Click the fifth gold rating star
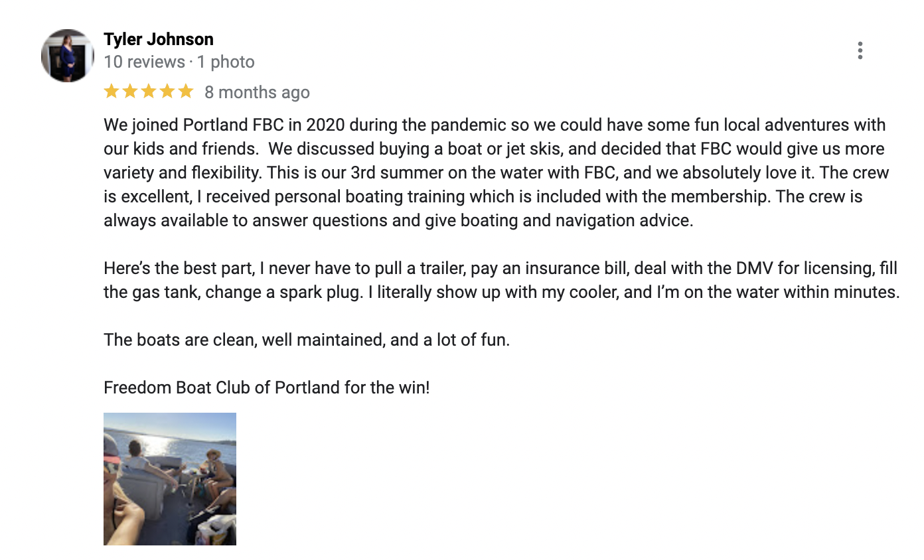 point(186,92)
